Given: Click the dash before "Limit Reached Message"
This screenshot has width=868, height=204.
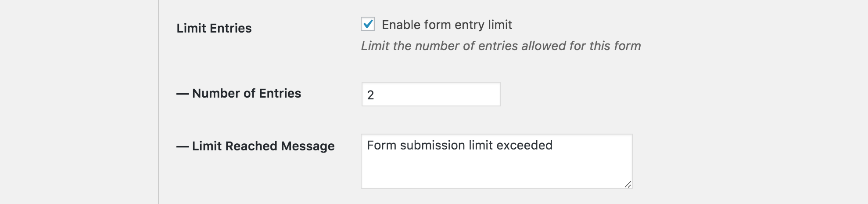Looking at the screenshot, I should tap(182, 146).
